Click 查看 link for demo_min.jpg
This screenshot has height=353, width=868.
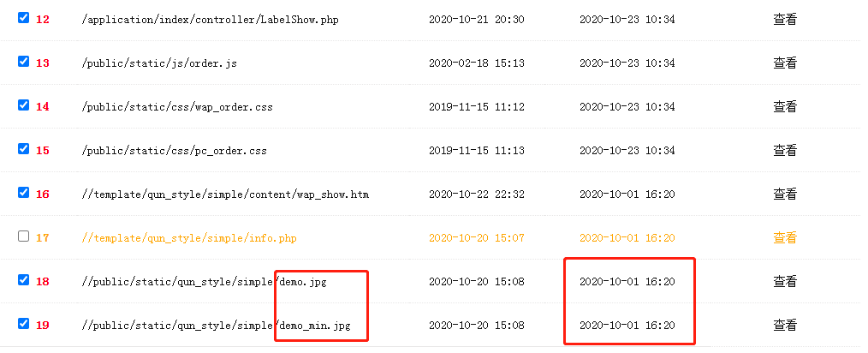pyautogui.click(x=784, y=325)
